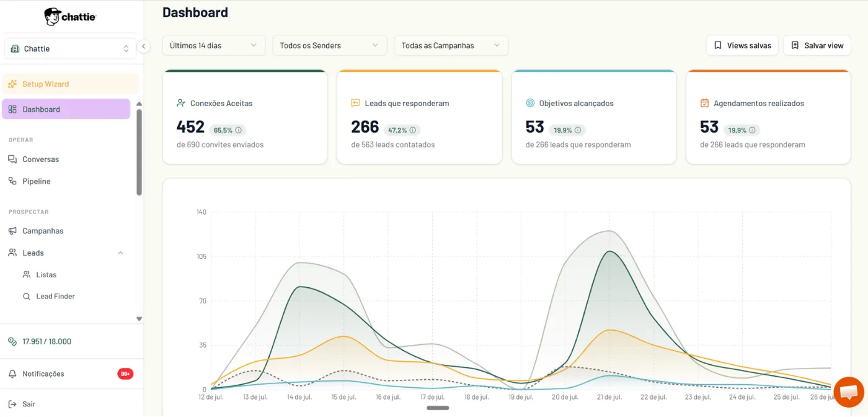Click the 19 de jul. chart axis label
The image size is (868, 417).
[x=521, y=397]
